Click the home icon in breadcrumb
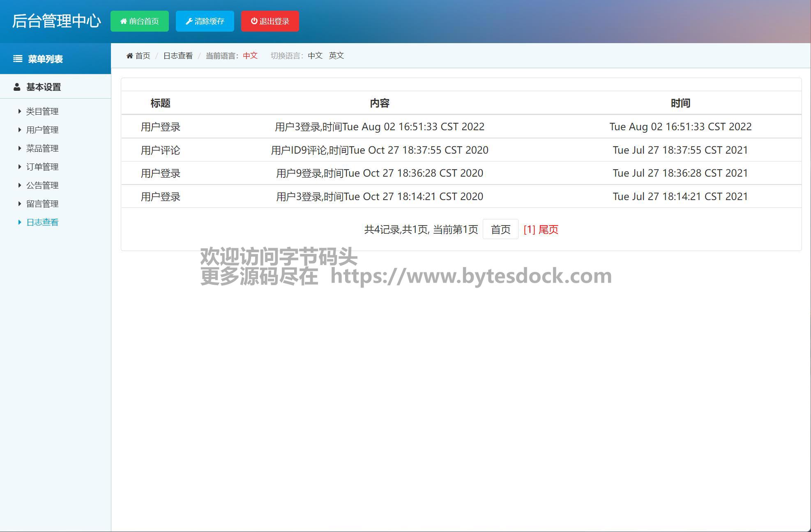This screenshot has height=532, width=811. [129, 56]
